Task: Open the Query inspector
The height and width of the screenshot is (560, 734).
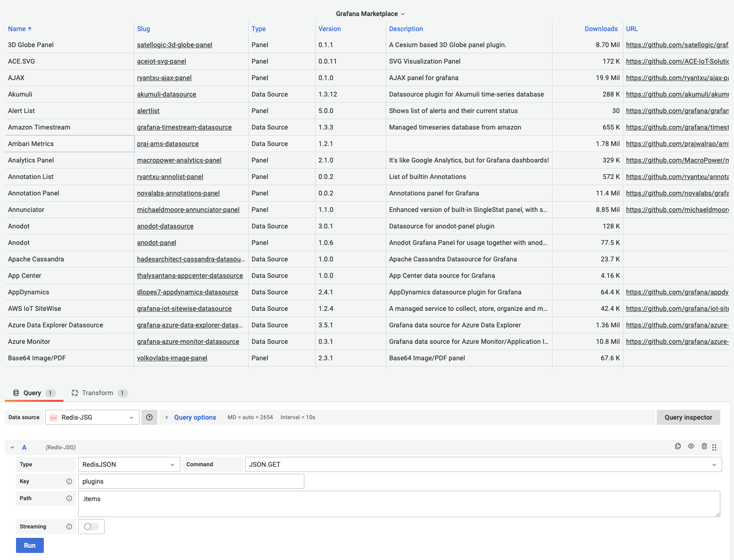Action: click(688, 417)
